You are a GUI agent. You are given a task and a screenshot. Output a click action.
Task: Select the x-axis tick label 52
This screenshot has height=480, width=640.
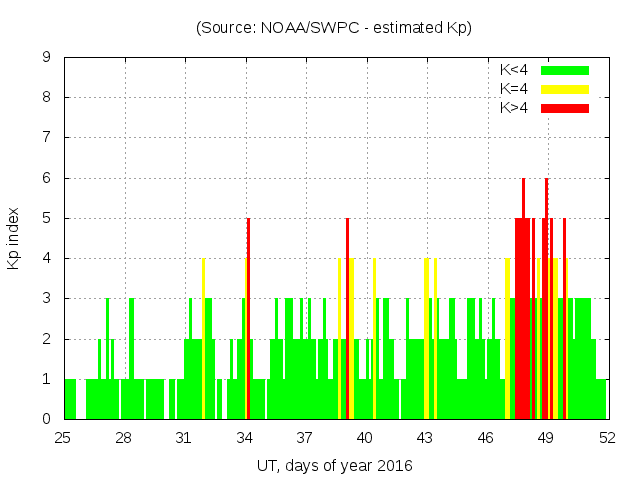tap(606, 438)
